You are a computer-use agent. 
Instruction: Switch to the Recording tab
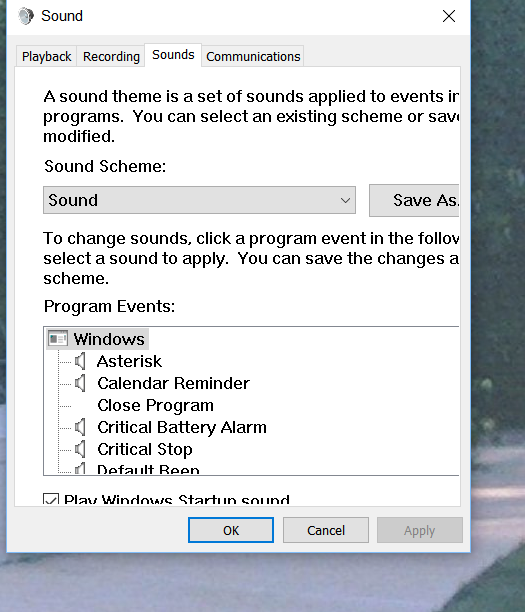tap(111, 57)
